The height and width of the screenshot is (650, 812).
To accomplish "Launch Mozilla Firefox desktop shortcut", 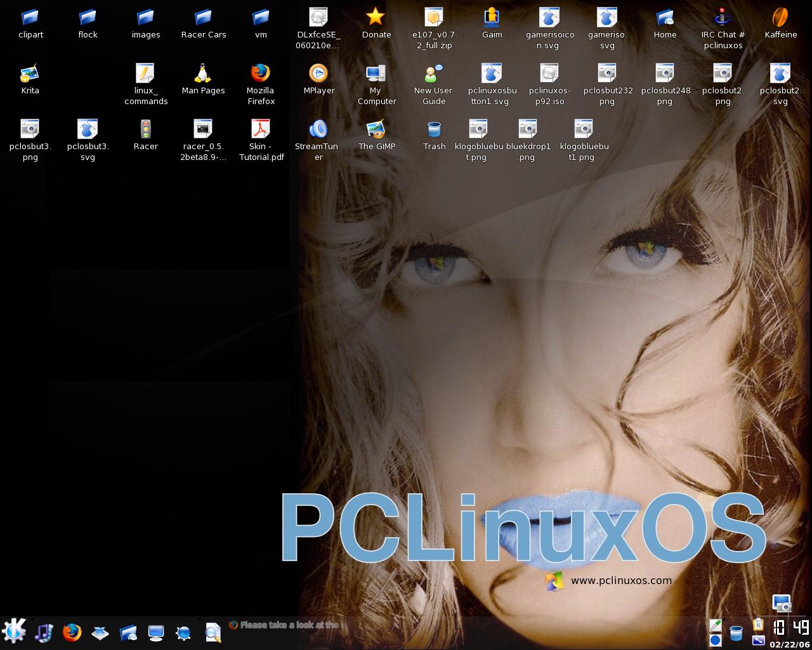I will [x=261, y=74].
